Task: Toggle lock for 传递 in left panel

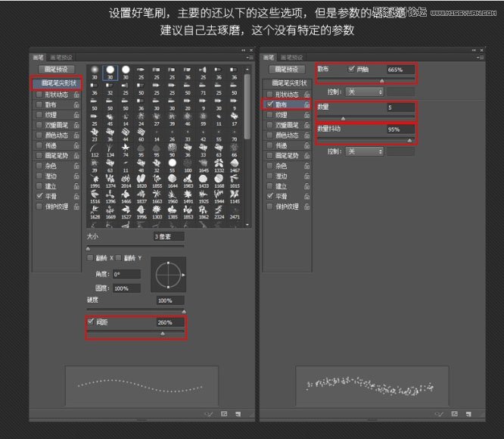Action: (76, 145)
